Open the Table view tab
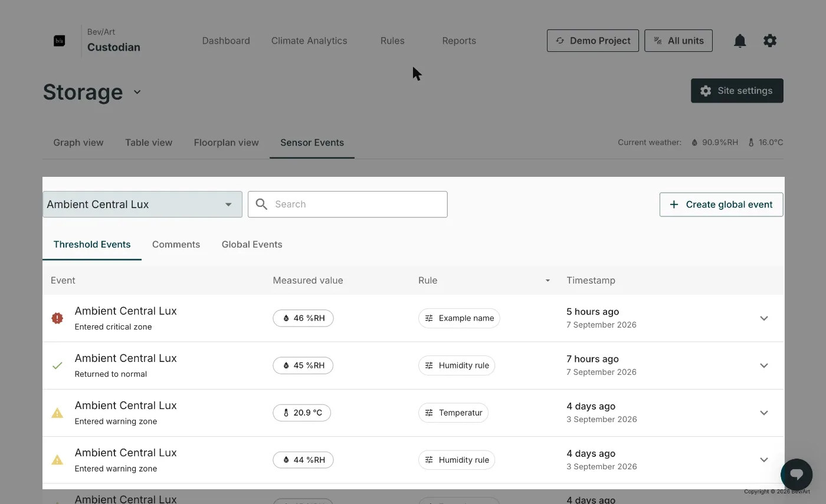This screenshot has width=826, height=504. pos(149,143)
